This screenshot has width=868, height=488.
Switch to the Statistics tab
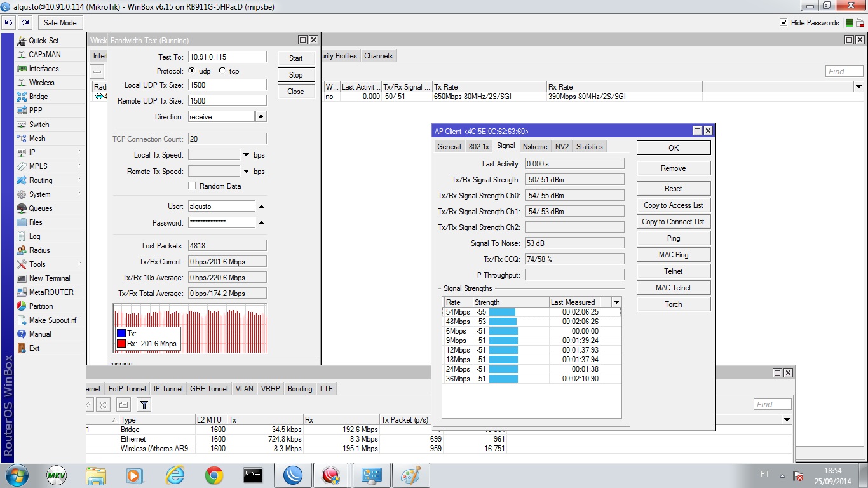(589, 147)
